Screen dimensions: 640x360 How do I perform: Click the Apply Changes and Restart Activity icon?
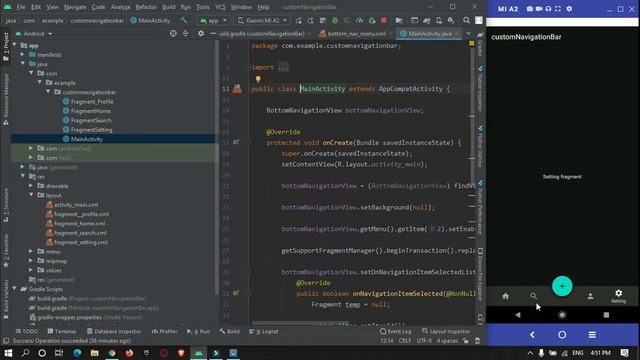click(x=311, y=20)
